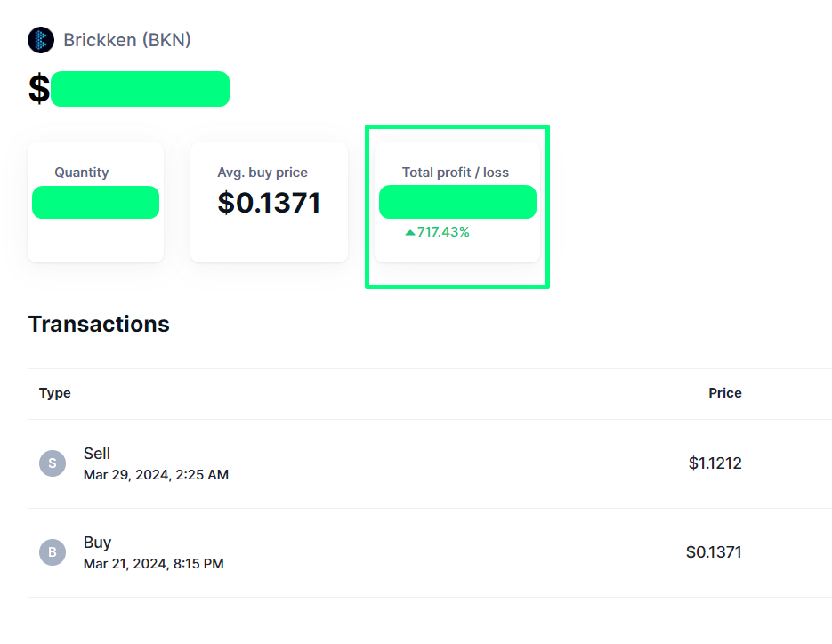Screen dimensions: 832x644
Task: Select the $0.1371 average buy price value
Action: tap(269, 203)
